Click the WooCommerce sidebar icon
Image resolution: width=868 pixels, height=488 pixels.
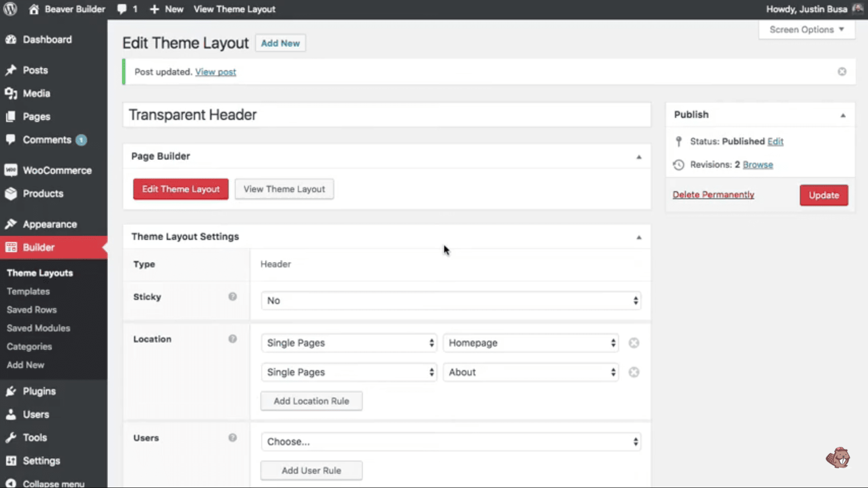click(11, 170)
